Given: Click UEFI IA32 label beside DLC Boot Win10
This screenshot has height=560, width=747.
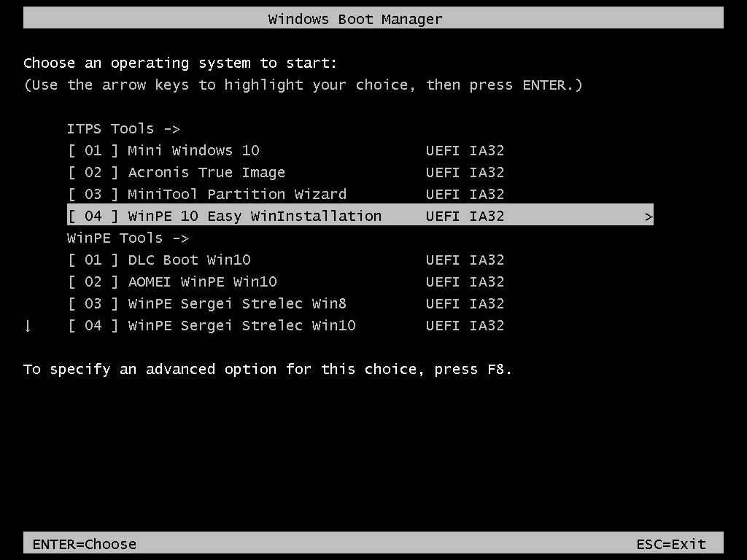Looking at the screenshot, I should pos(465,260).
